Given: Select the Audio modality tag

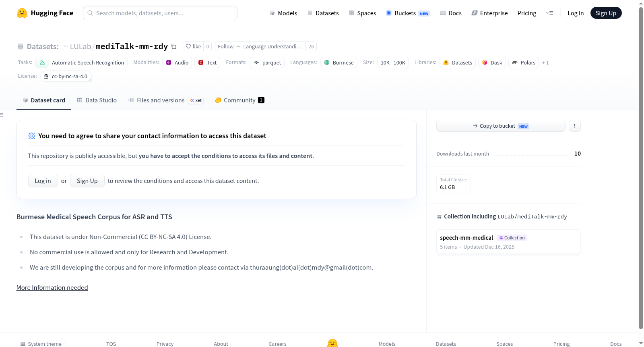Looking at the screenshot, I should (177, 62).
